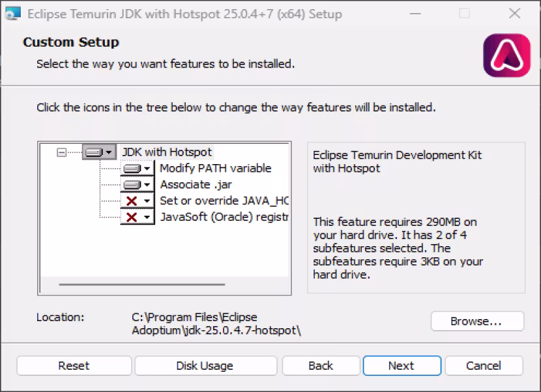The width and height of the screenshot is (541, 392).
Task: Click the drive icon beside Modify PATH variable
Action: pos(132,169)
